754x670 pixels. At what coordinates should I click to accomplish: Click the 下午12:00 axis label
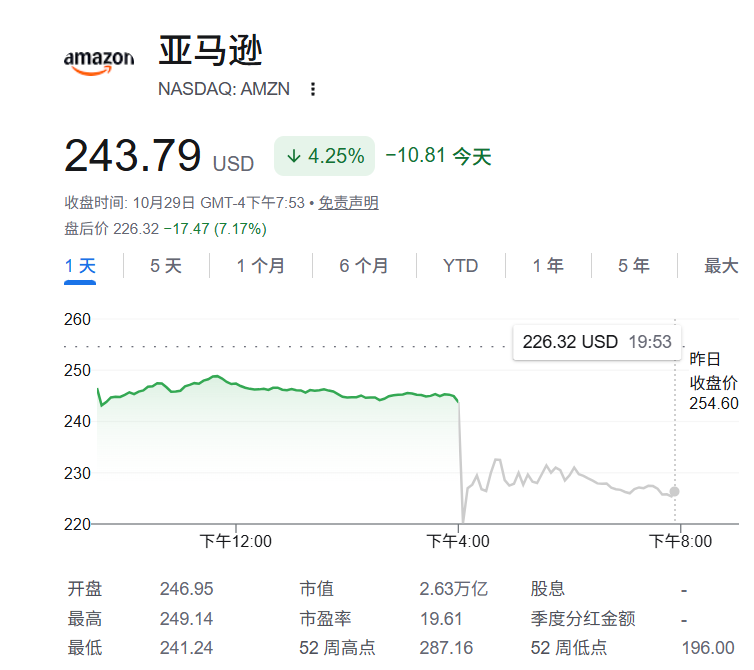236,542
